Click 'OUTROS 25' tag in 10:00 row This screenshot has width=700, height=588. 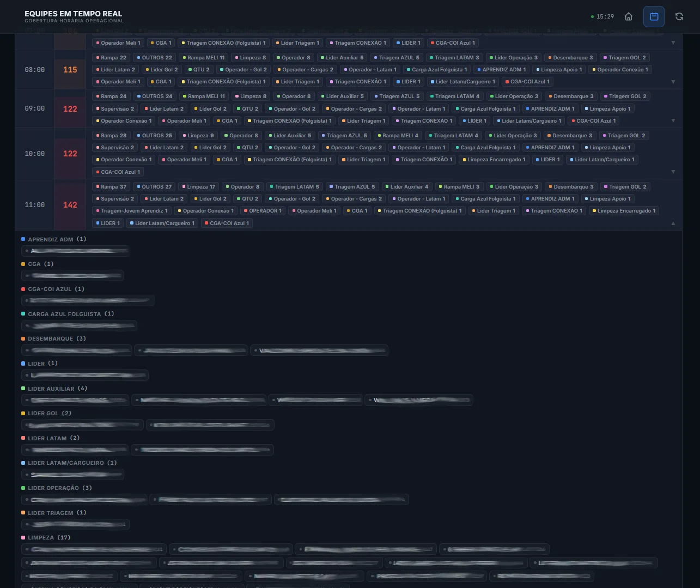[155, 135]
